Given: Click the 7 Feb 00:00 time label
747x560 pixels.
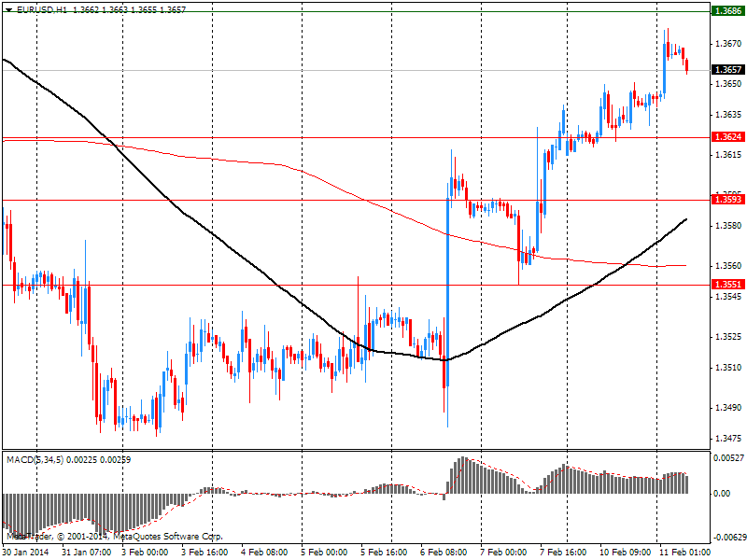Looking at the screenshot, I should click(x=503, y=553).
